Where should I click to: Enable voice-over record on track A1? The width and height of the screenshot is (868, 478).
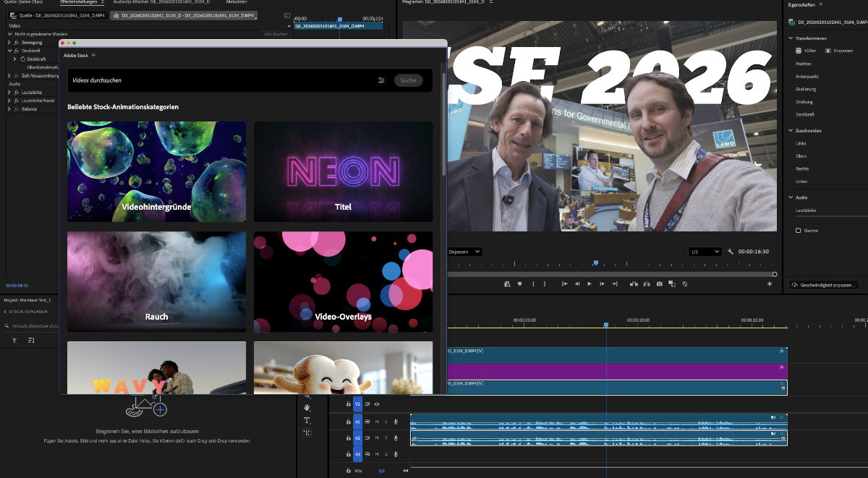396,422
